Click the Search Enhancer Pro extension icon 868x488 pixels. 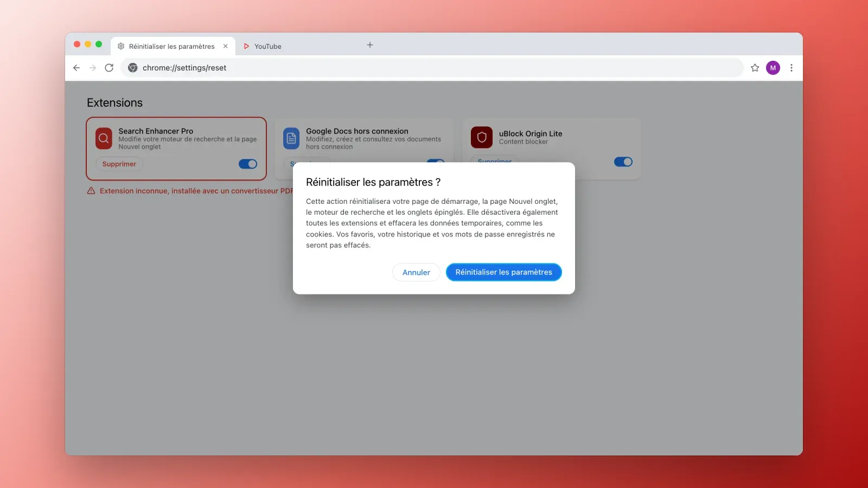(x=104, y=138)
